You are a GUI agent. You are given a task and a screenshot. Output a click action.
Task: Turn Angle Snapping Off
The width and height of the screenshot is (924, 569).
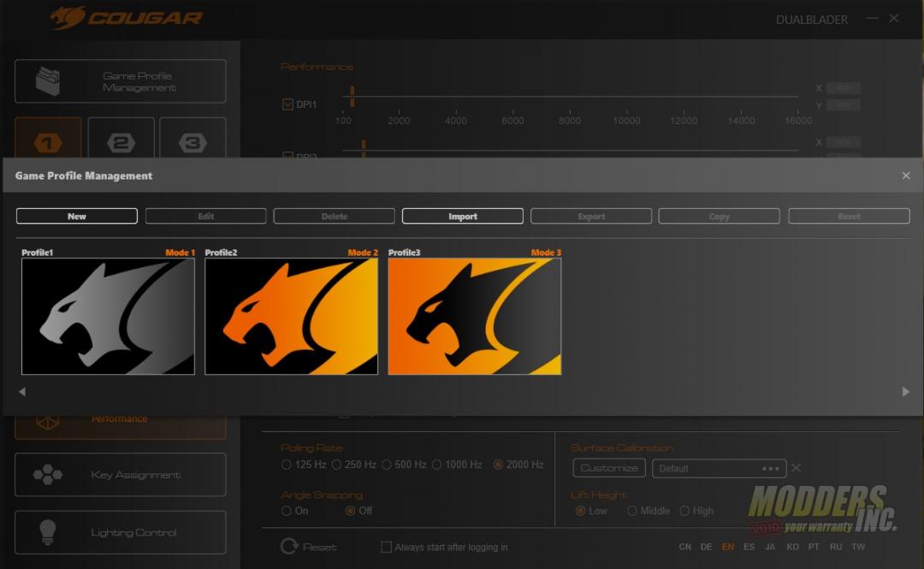pyautogui.click(x=350, y=511)
